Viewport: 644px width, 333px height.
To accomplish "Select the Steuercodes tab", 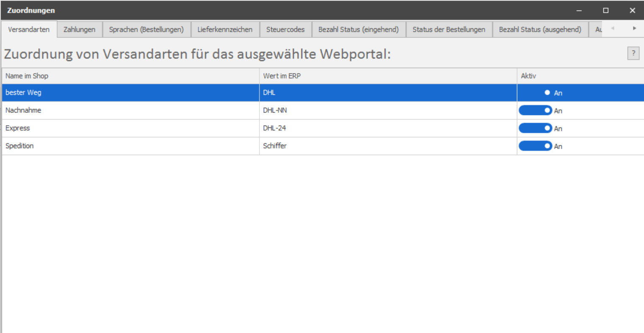I will 285,30.
